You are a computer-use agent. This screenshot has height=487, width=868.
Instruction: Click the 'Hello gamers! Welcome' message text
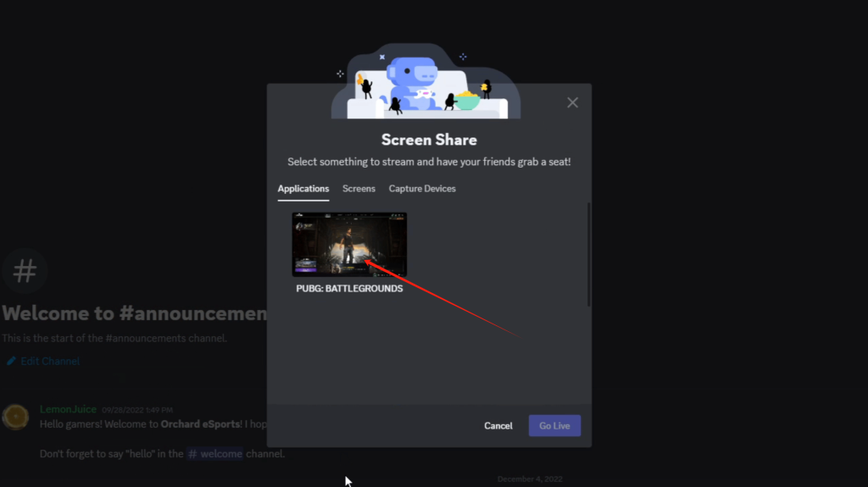[153, 424]
